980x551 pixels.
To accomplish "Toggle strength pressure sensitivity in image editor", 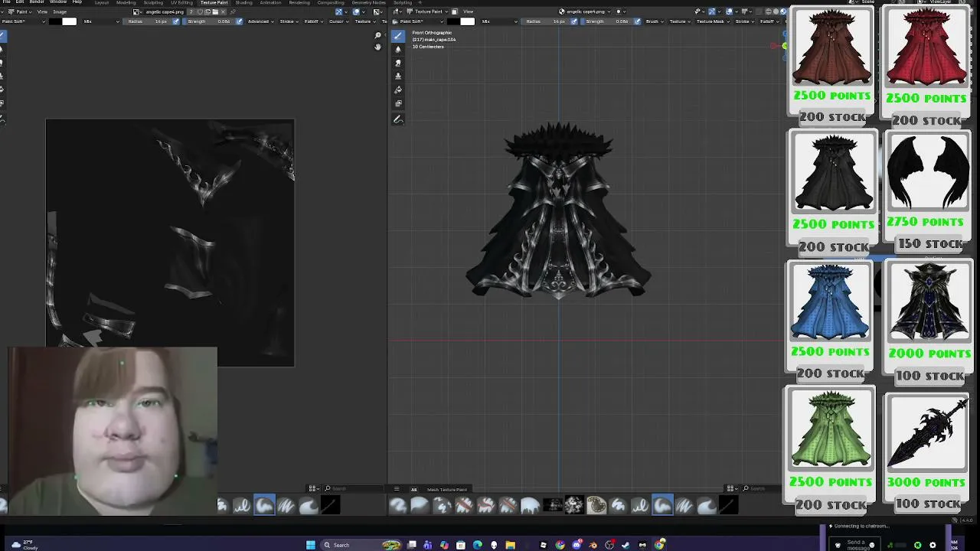I will (x=240, y=21).
